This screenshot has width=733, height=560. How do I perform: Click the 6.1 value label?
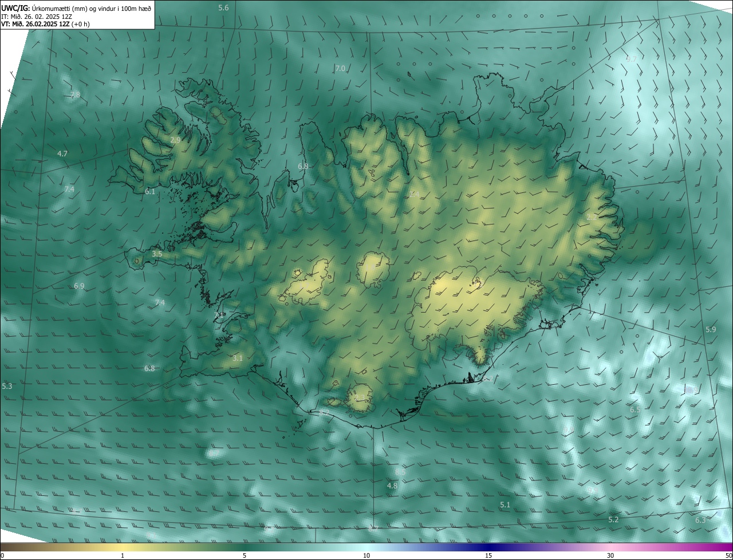pos(150,191)
